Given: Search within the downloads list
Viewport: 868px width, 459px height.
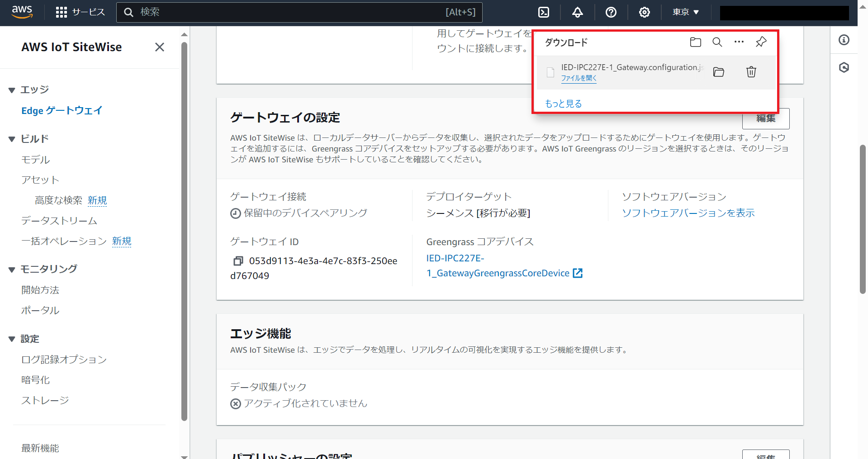Looking at the screenshot, I should [717, 42].
